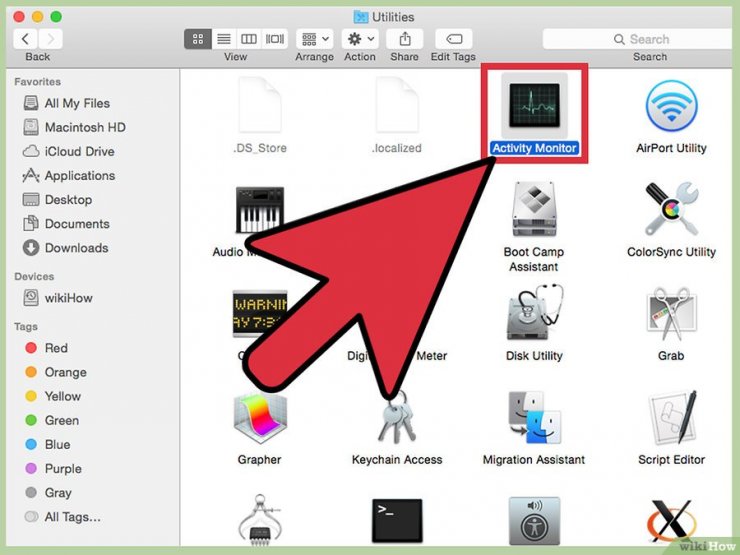Viewport: 740px width, 555px height.
Task: Open ColorSync Utility icon
Action: (671, 211)
